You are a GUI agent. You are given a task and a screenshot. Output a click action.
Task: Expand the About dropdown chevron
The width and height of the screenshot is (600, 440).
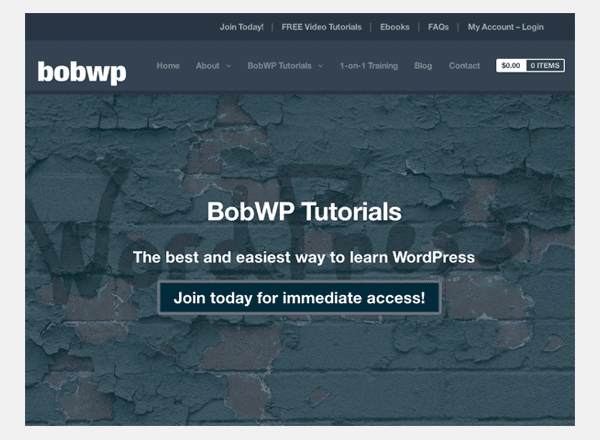point(228,66)
